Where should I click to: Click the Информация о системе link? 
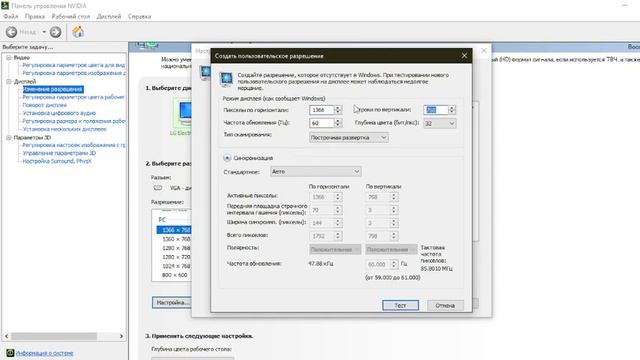tap(44, 353)
